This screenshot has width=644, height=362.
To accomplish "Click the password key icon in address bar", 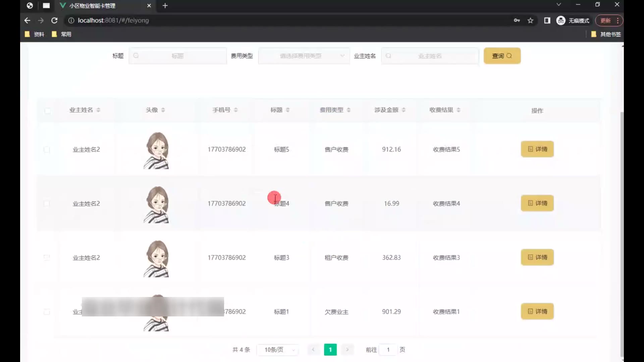I will pos(517,20).
